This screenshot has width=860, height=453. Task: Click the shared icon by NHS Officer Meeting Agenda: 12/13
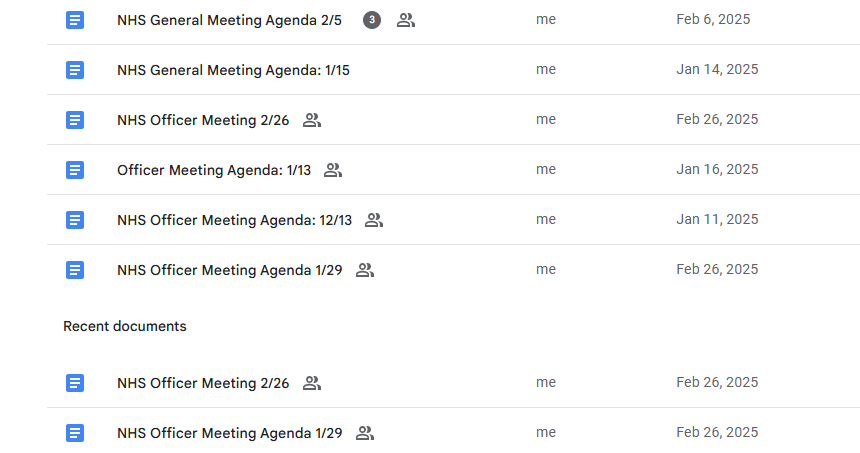[374, 220]
